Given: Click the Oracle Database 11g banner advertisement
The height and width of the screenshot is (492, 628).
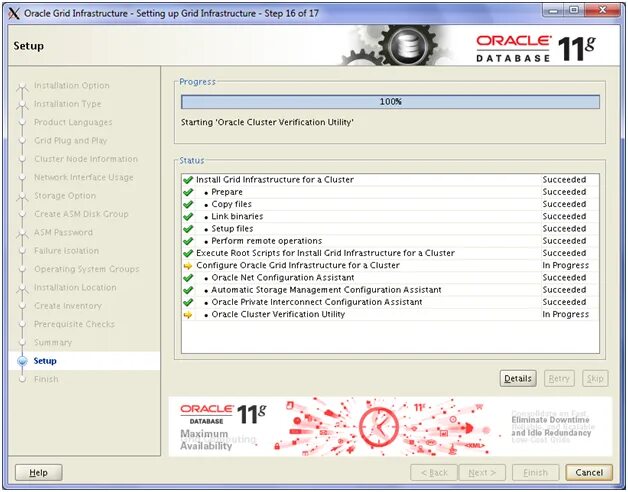Looking at the screenshot, I should [x=390, y=426].
